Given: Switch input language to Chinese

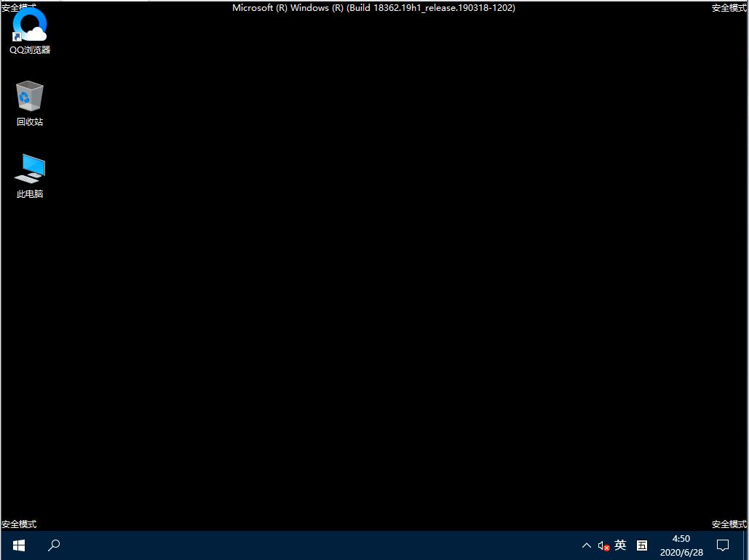Looking at the screenshot, I should pyautogui.click(x=620, y=545).
